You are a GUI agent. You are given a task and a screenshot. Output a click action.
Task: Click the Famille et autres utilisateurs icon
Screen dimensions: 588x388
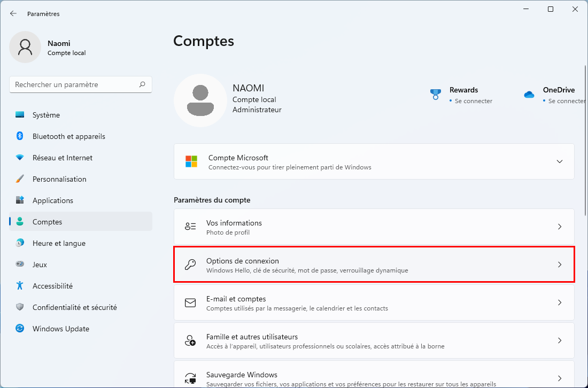[190, 340]
